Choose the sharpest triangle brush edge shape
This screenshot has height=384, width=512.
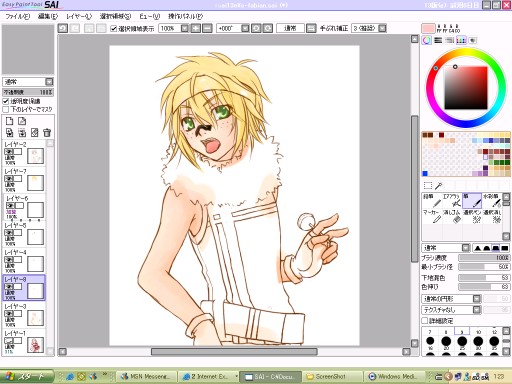(478, 248)
